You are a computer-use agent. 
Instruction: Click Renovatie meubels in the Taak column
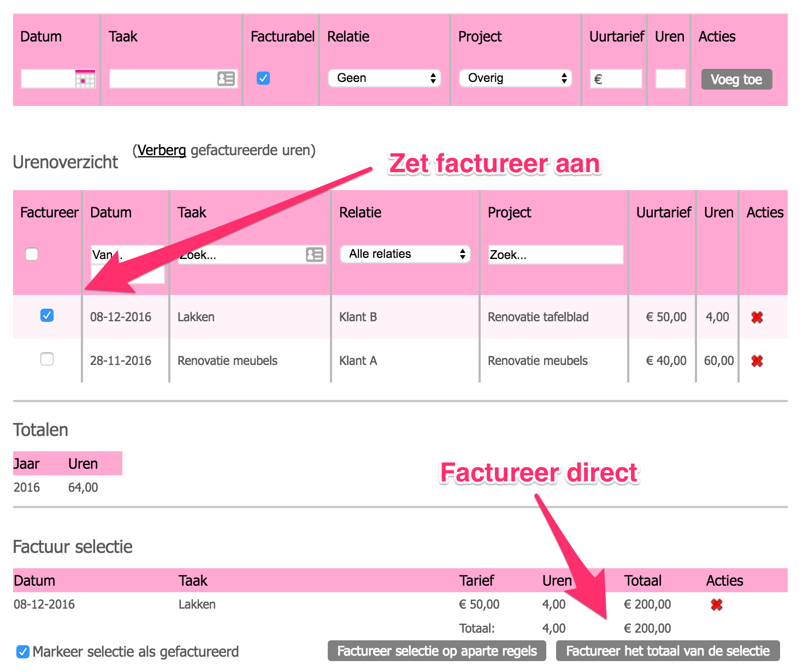pyautogui.click(x=227, y=361)
